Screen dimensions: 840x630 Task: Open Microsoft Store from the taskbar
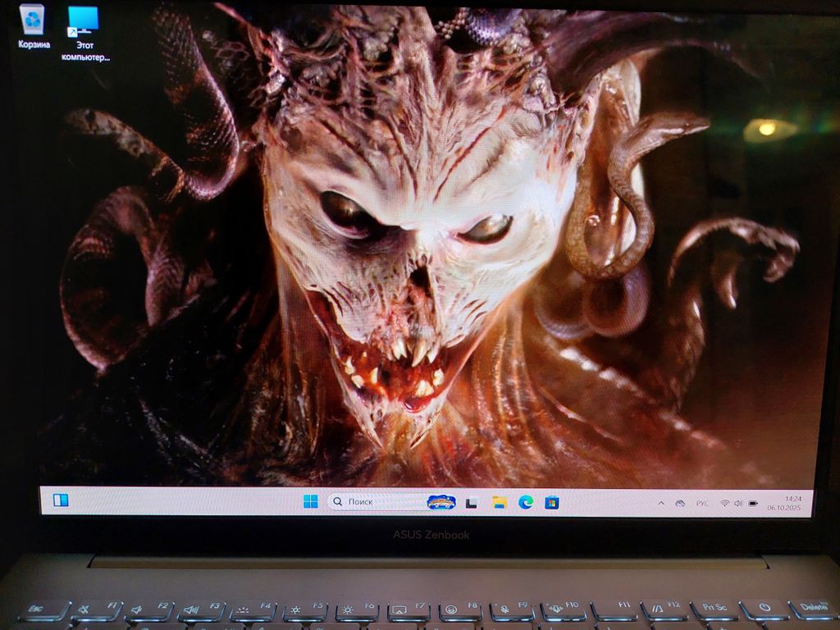pyautogui.click(x=551, y=502)
